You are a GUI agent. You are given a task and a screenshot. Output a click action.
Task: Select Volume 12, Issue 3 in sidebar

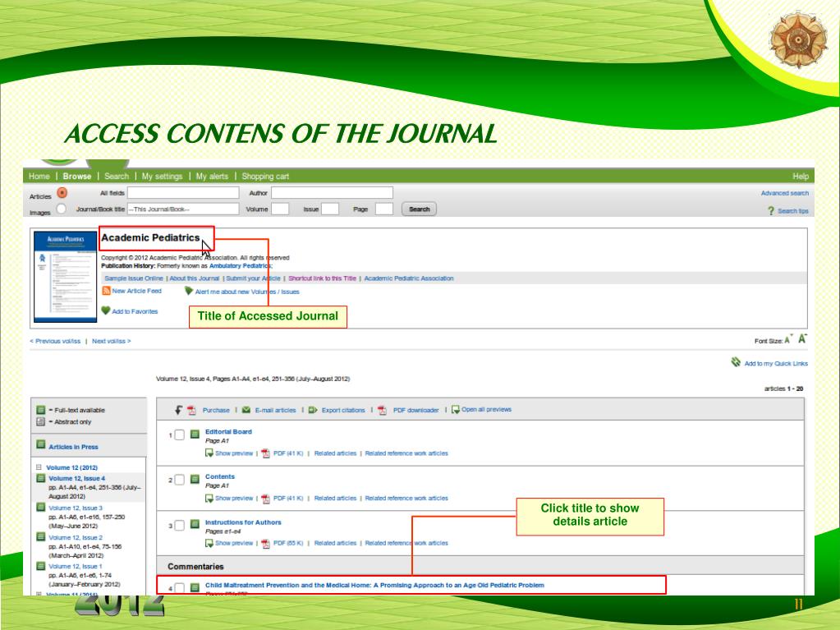pyautogui.click(x=76, y=508)
